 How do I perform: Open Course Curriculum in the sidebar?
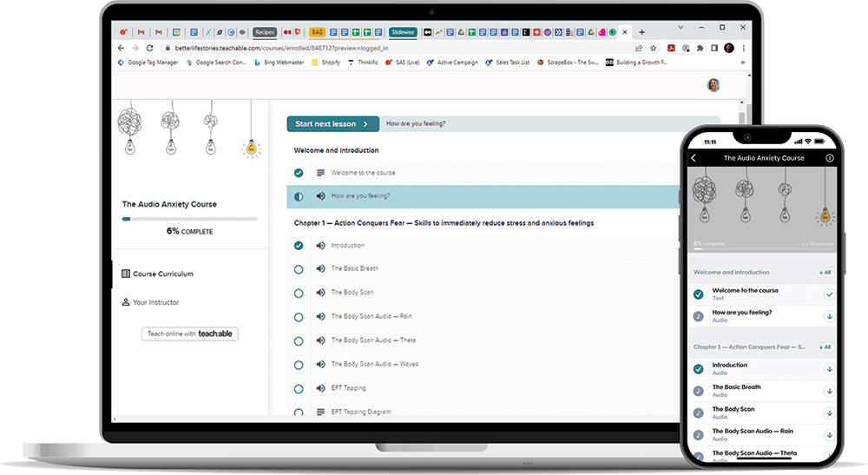pos(162,274)
